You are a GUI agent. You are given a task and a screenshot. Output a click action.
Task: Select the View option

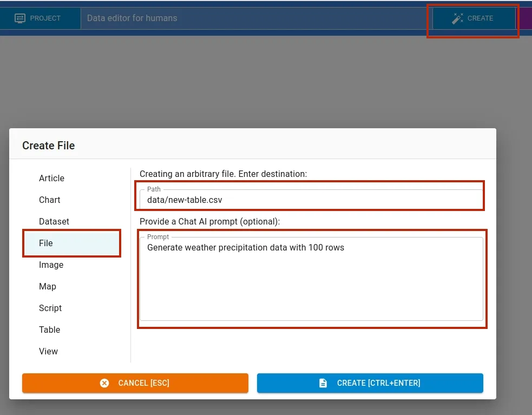point(48,352)
